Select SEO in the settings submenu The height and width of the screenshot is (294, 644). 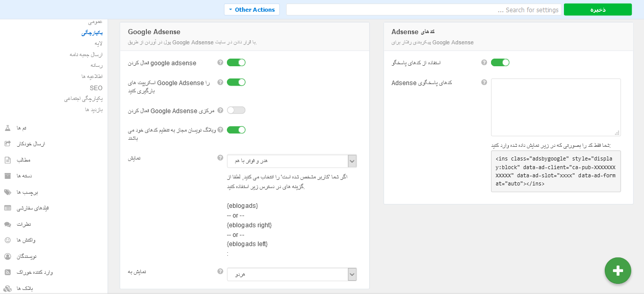tap(96, 88)
